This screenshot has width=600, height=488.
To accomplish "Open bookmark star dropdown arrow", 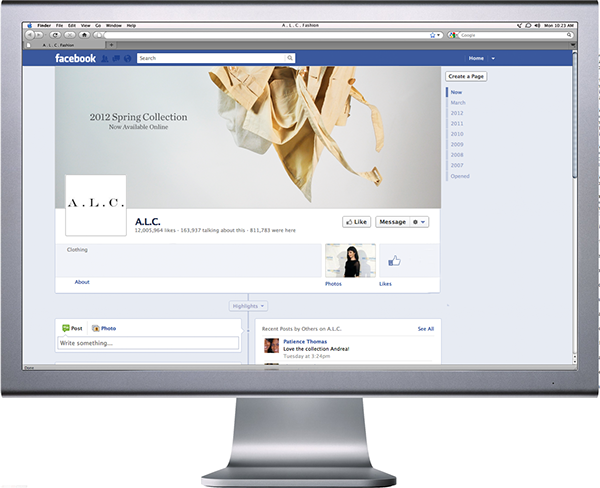I will point(439,35).
